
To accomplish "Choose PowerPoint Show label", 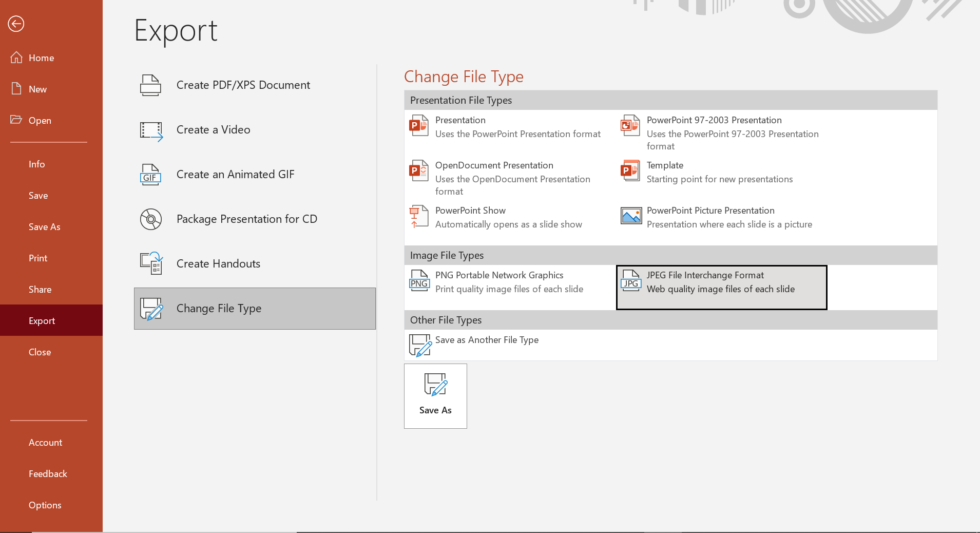I will click(470, 211).
